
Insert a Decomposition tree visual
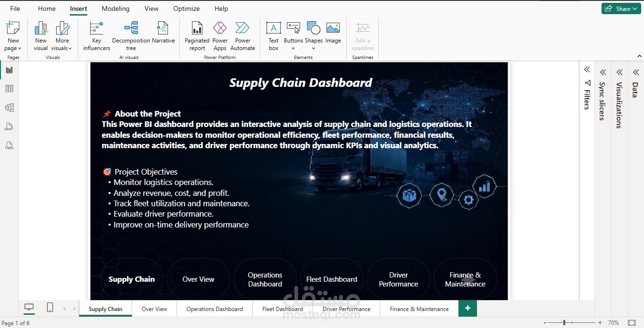point(131,36)
